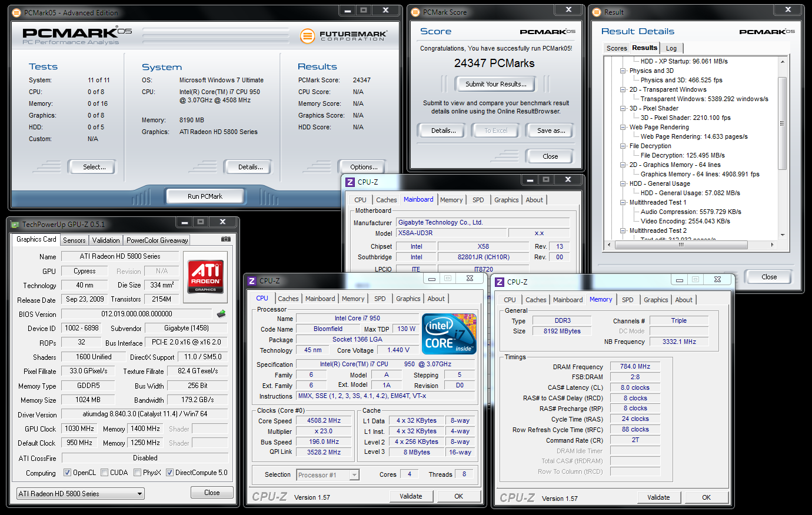Click Z icon of CPU-Z Timings window
This screenshot has height=515, width=812.
point(500,282)
